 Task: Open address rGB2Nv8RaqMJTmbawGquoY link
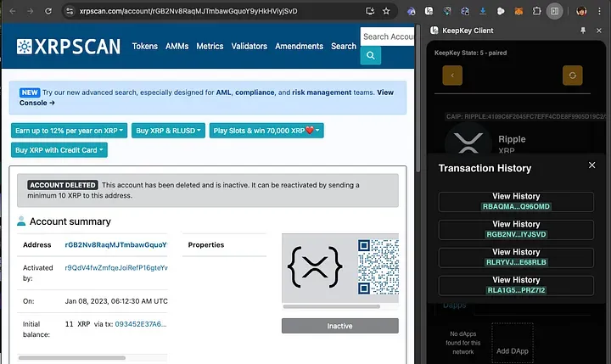point(115,244)
